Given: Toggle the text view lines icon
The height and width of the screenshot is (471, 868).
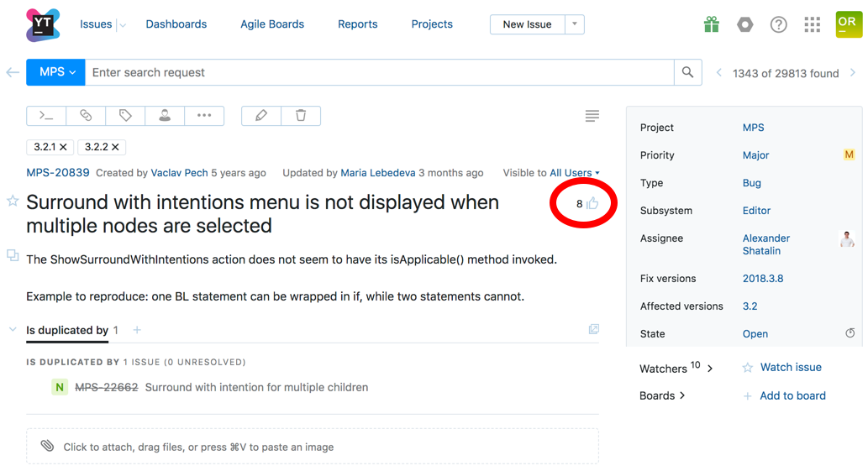Looking at the screenshot, I should pyautogui.click(x=592, y=116).
